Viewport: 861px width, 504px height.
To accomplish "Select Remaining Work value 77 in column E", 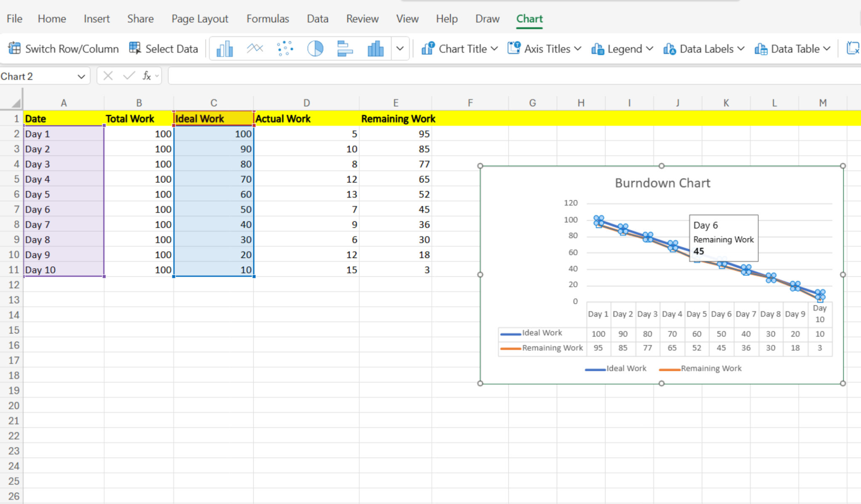I will click(396, 164).
